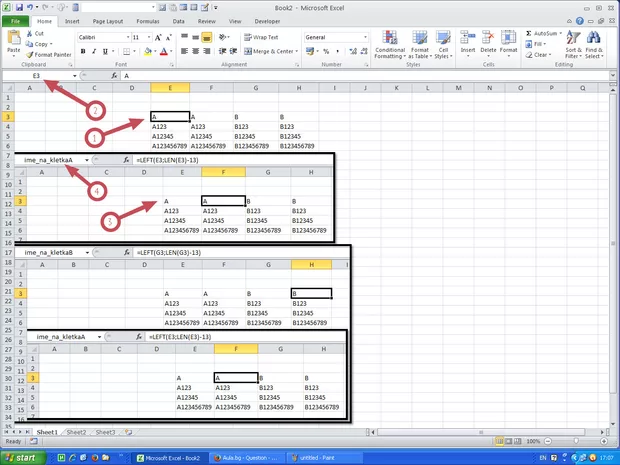Select the Format Painter brush
This screenshot has width=620, height=465.
click(29, 55)
